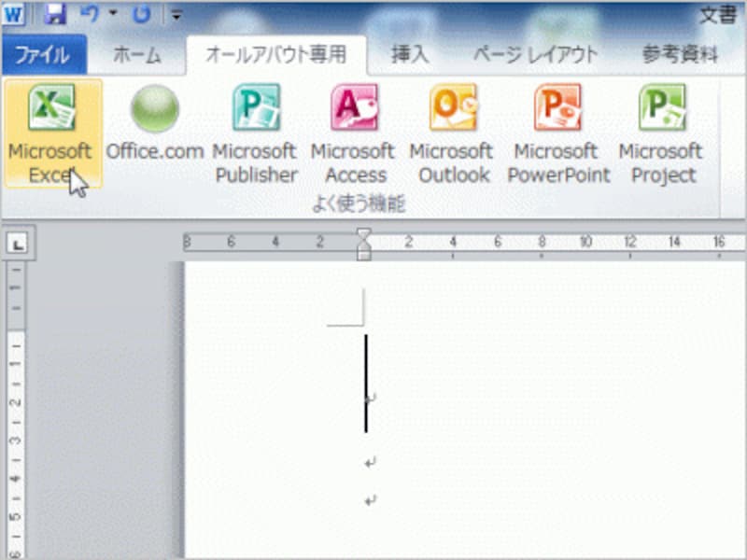The height and width of the screenshot is (560, 747).
Task: Undo the last action with Undo icon
Action: (x=89, y=15)
